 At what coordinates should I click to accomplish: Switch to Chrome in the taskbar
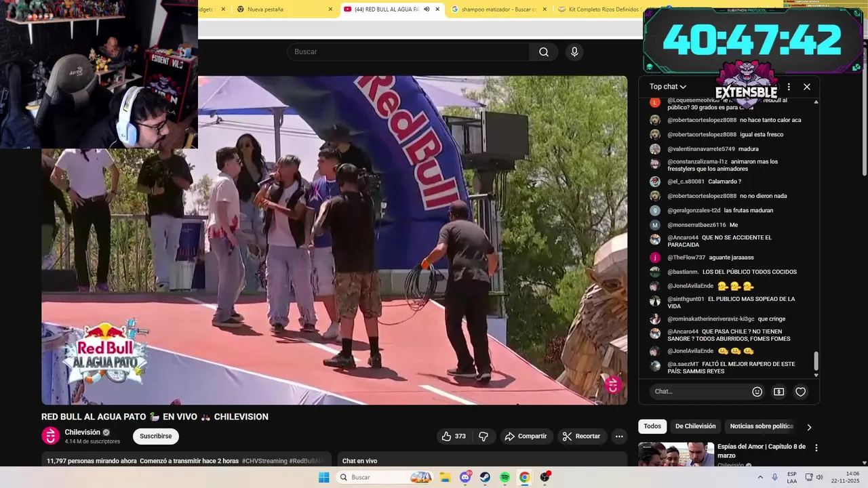(x=524, y=477)
